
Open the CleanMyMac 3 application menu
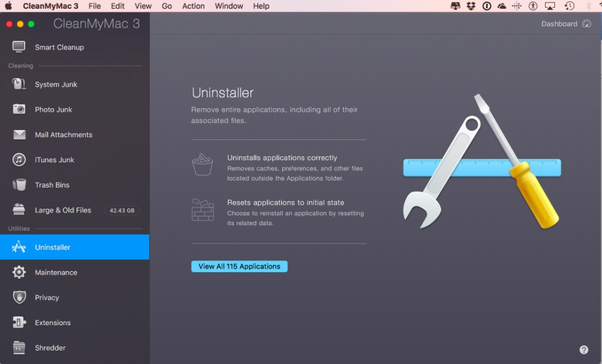point(51,6)
